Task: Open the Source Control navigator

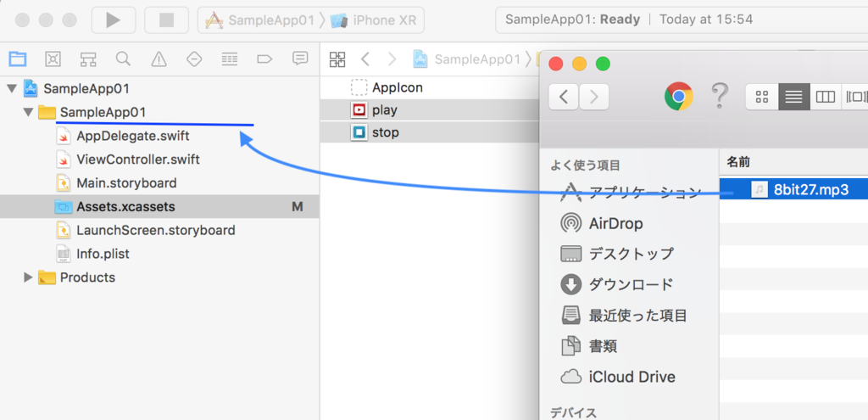Action: [x=53, y=59]
